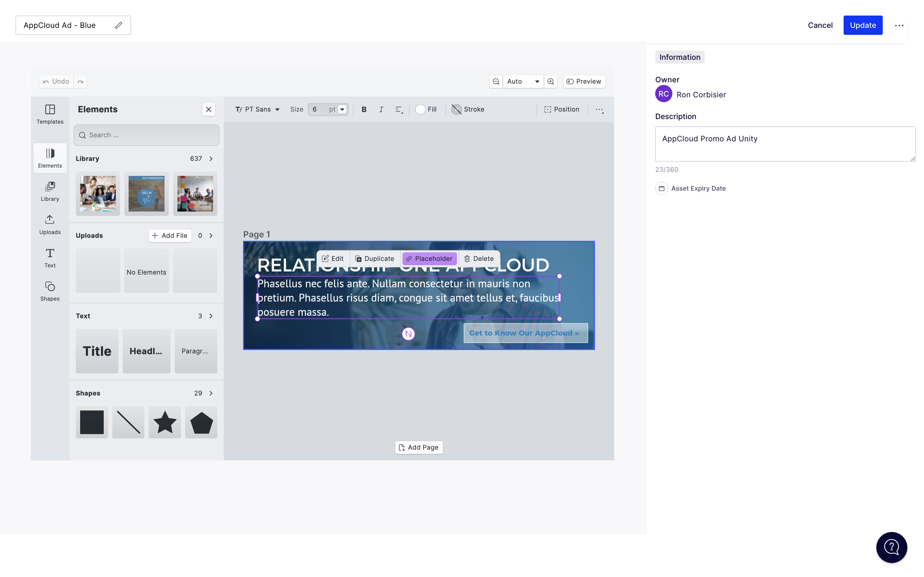Expand the Library section chevron
924x577 pixels.
(211, 158)
